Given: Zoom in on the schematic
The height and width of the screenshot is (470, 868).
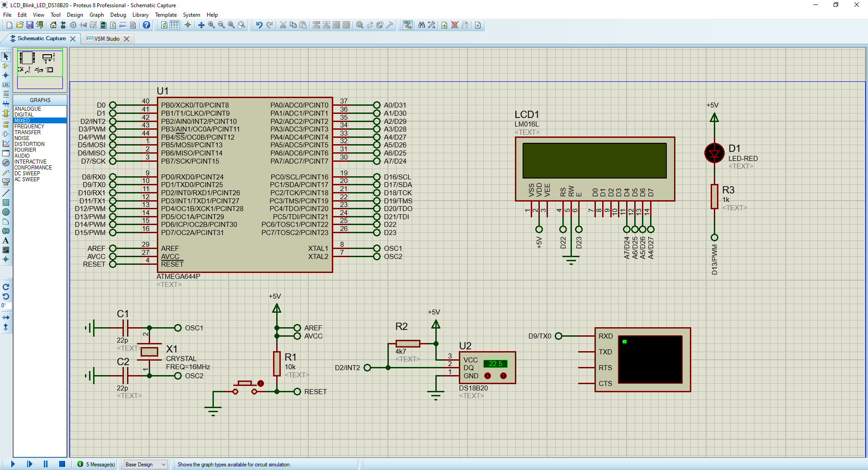Looking at the screenshot, I should click(x=211, y=25).
